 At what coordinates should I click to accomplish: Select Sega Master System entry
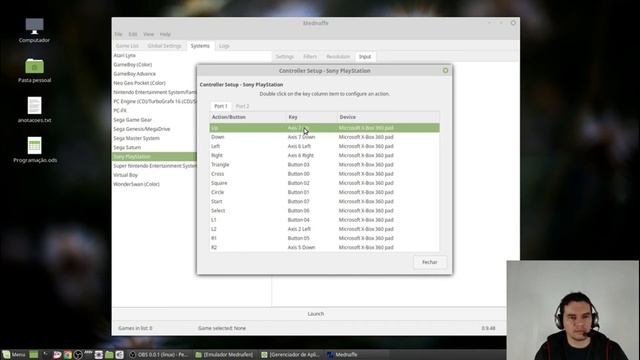pyautogui.click(x=136, y=138)
